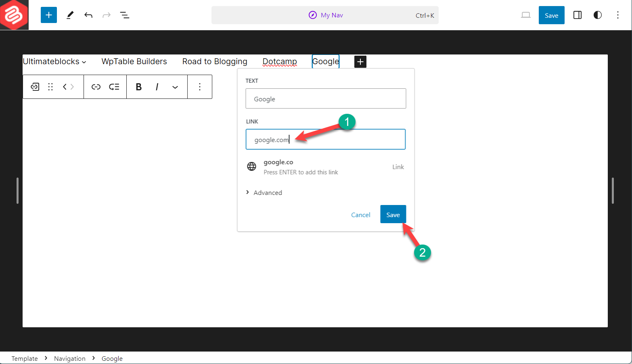Add a new navigation block appender
The height and width of the screenshot is (364, 632).
click(x=360, y=62)
